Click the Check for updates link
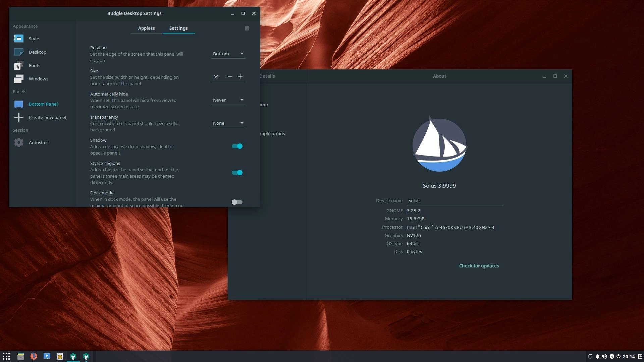This screenshot has height=362, width=644. [x=479, y=266]
